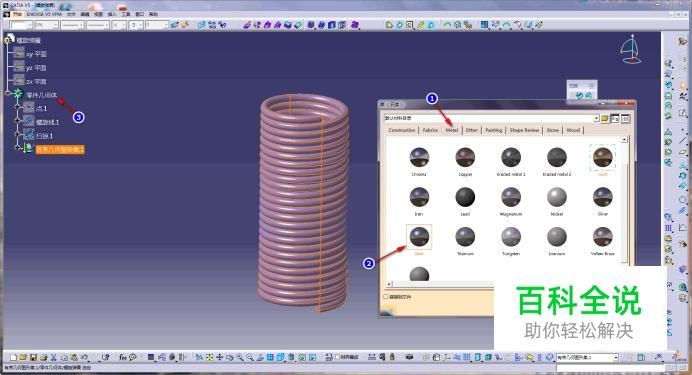Open the material catalog dropdown

pos(596,118)
